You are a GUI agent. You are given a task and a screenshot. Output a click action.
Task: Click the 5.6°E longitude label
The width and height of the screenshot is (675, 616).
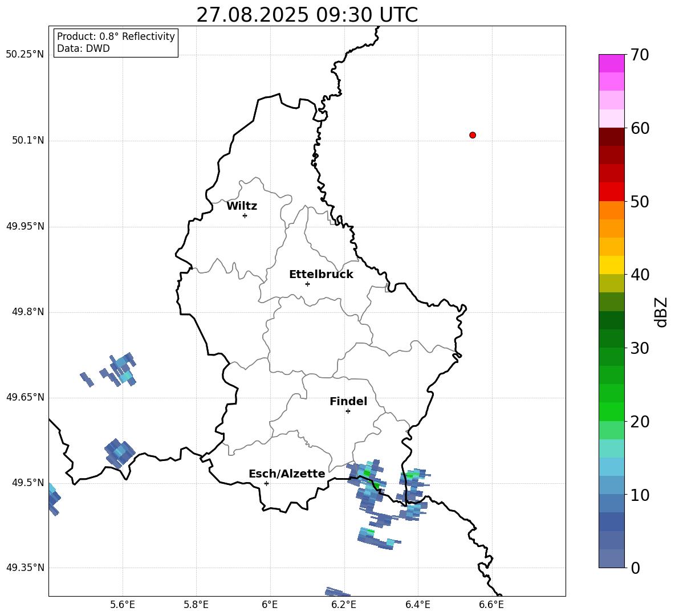pos(122,605)
